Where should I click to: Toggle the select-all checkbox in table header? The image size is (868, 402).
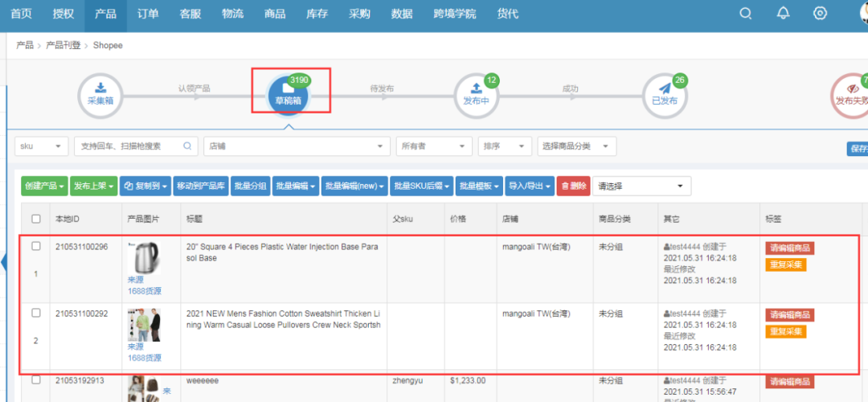click(36, 219)
